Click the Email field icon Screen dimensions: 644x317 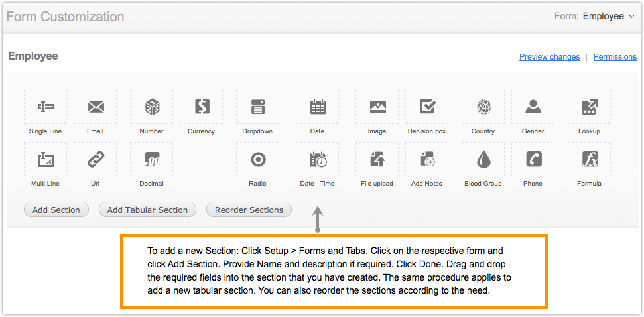tap(95, 107)
